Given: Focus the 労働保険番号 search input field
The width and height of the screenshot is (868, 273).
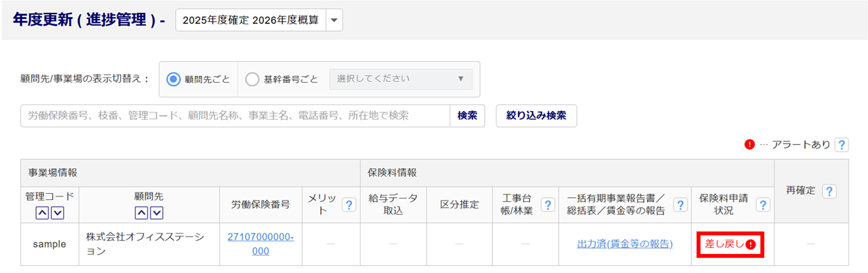Looking at the screenshot, I should coord(235,116).
